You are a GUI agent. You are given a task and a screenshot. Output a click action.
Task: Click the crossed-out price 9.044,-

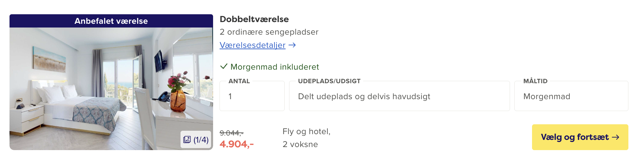tap(231, 133)
